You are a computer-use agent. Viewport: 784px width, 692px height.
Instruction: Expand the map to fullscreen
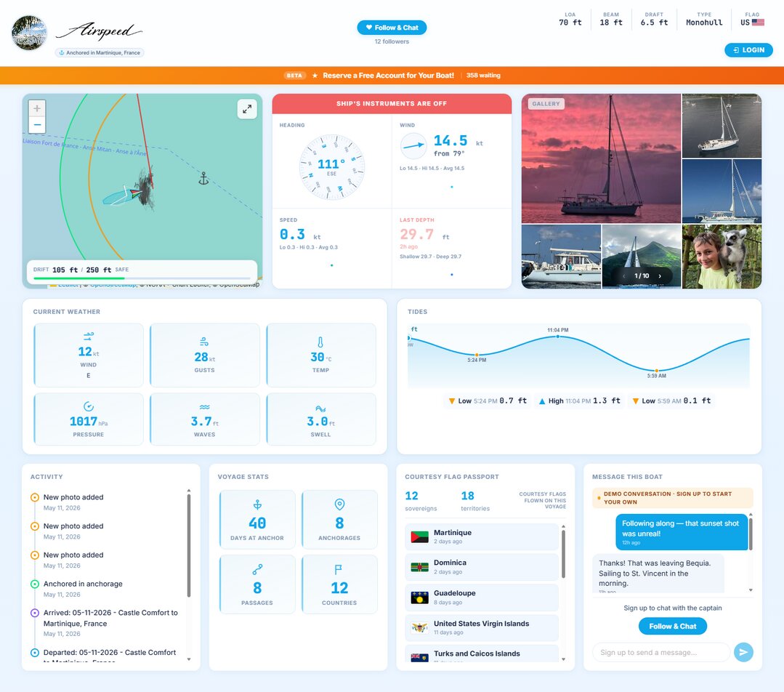[247, 109]
